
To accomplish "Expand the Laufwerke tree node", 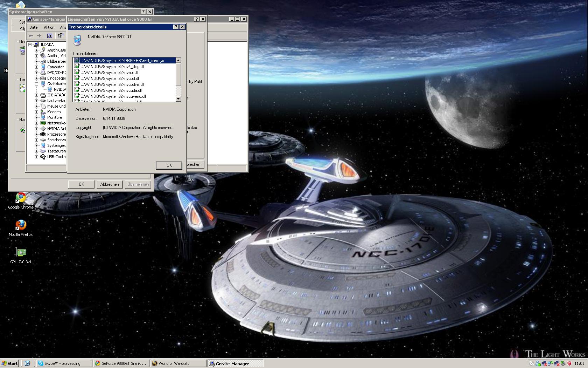I will pyautogui.click(x=36, y=101).
